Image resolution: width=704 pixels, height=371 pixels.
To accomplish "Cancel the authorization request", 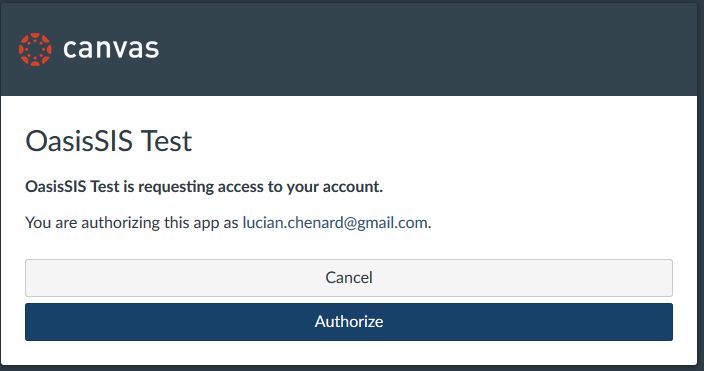I will [349, 278].
